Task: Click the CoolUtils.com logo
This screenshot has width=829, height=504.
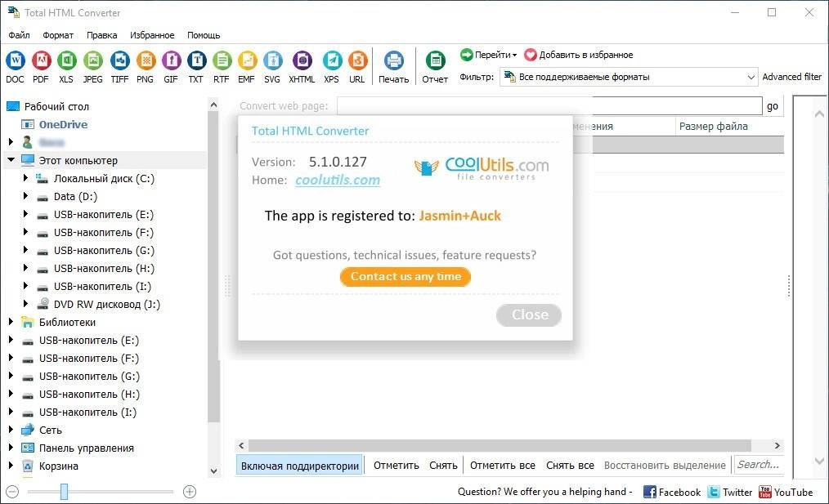Action: click(x=482, y=168)
